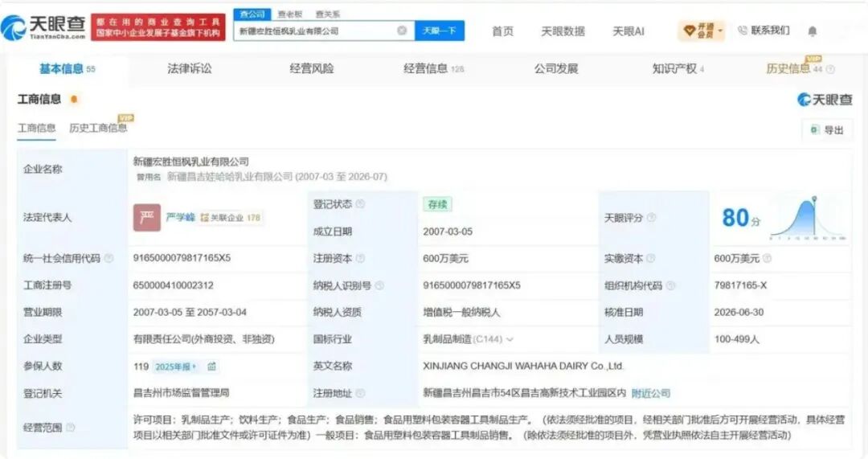Click the red banner 都在用的商业查询工具
Image resolution: width=868 pixels, height=459 pixels.
pyautogui.click(x=158, y=27)
